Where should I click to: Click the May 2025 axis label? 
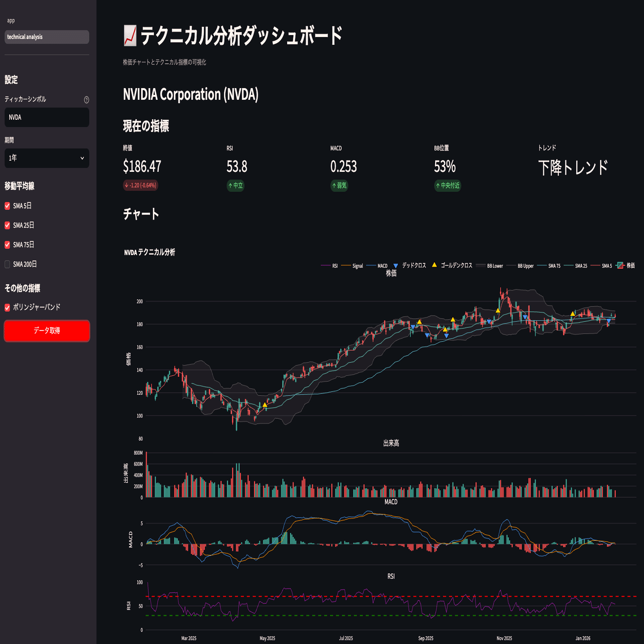pos(267,638)
